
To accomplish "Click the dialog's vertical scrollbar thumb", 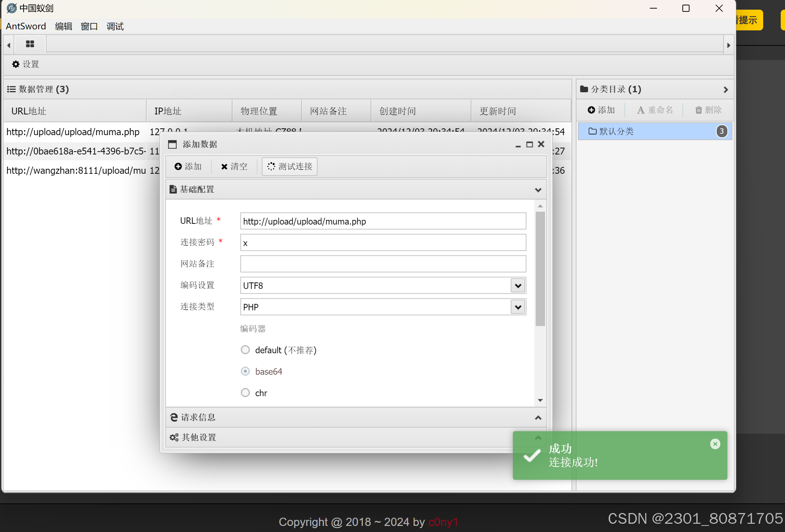I will [x=540, y=269].
